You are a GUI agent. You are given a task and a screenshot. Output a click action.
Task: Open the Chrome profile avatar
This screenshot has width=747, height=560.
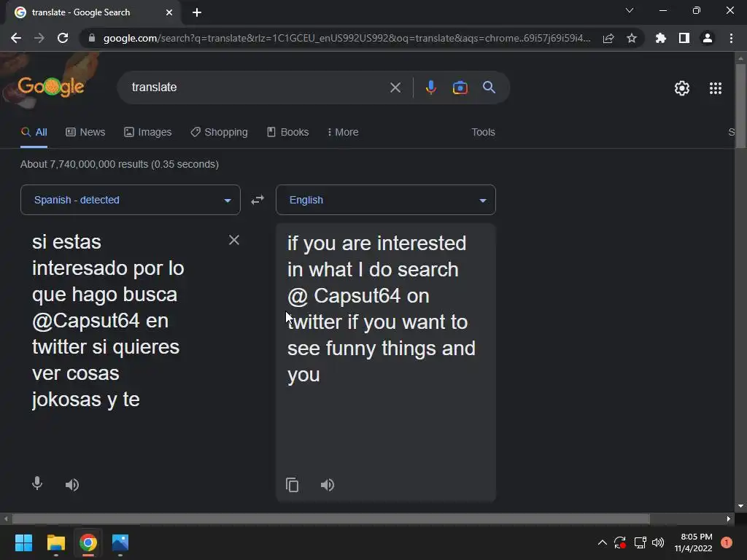708,38
